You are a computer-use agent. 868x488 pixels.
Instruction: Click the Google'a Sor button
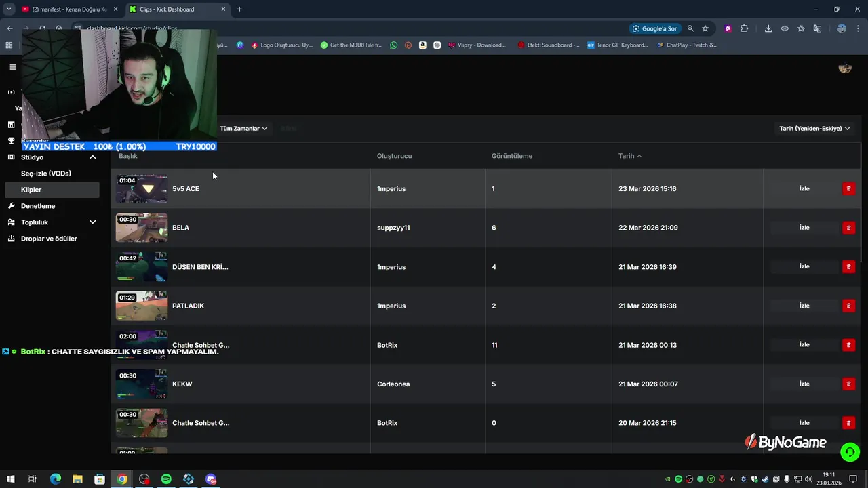[654, 28]
